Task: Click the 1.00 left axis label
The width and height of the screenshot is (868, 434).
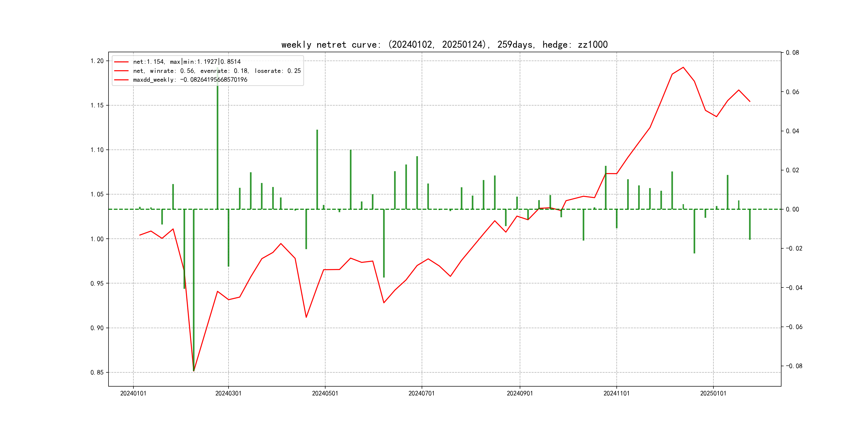Action: click(97, 239)
